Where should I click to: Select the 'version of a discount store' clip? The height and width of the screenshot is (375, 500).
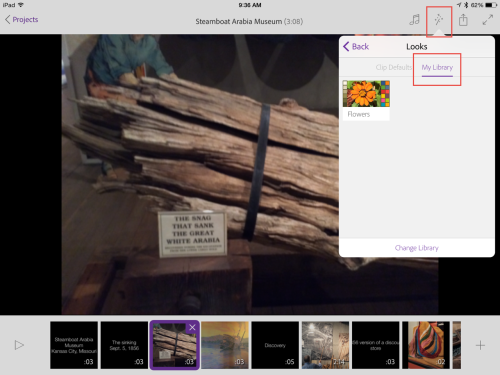pyautogui.click(x=376, y=345)
